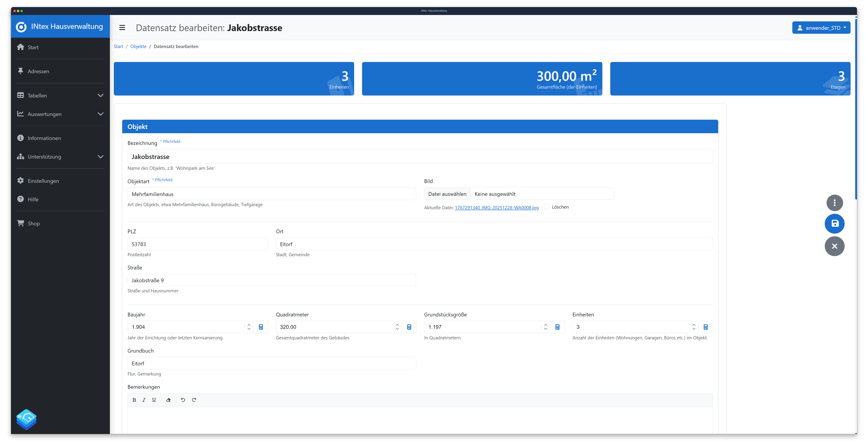
Task: Open the current image file link
Action: pyautogui.click(x=497, y=207)
